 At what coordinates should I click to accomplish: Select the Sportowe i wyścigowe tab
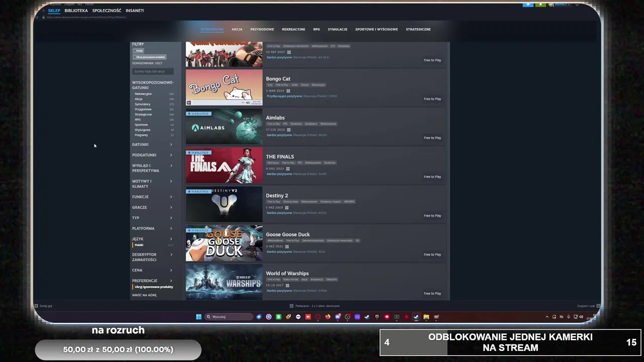click(x=376, y=29)
